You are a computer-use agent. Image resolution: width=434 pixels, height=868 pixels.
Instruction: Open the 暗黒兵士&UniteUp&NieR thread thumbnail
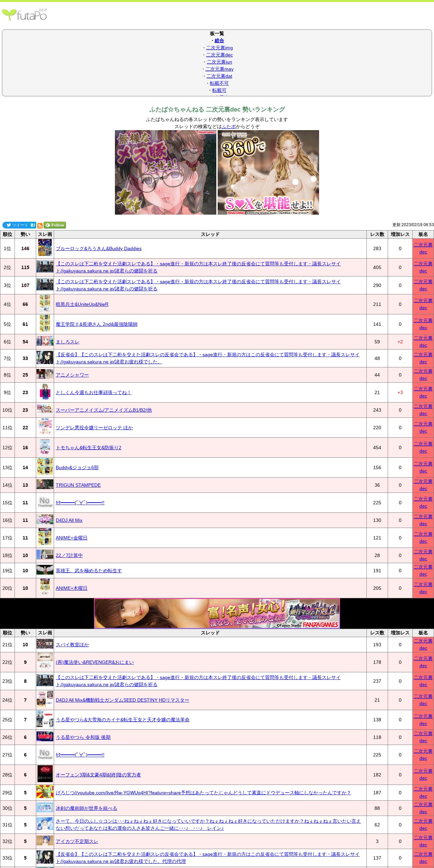(45, 303)
